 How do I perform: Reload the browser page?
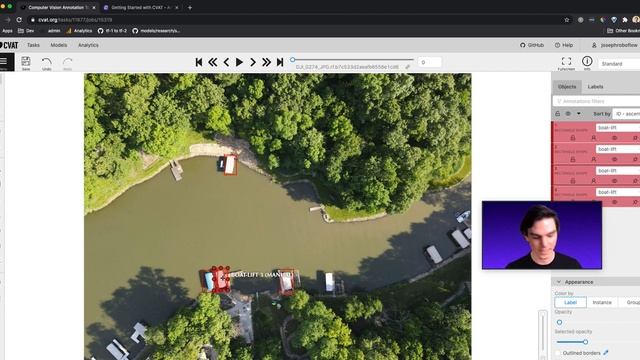pyautogui.click(x=19, y=20)
